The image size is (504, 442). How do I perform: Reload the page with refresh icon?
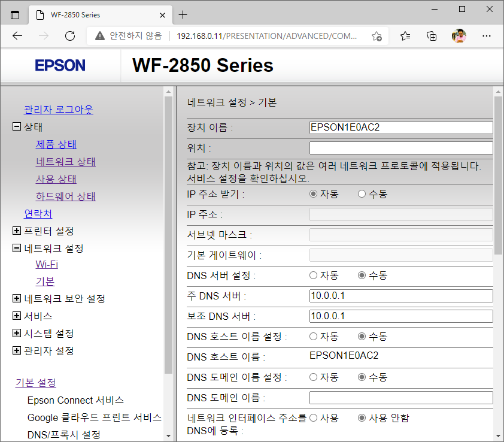pyautogui.click(x=70, y=36)
